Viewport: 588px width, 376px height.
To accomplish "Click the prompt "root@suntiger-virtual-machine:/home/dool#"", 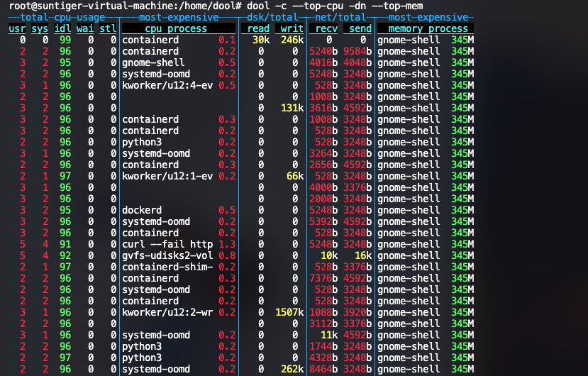I will click(x=126, y=6).
